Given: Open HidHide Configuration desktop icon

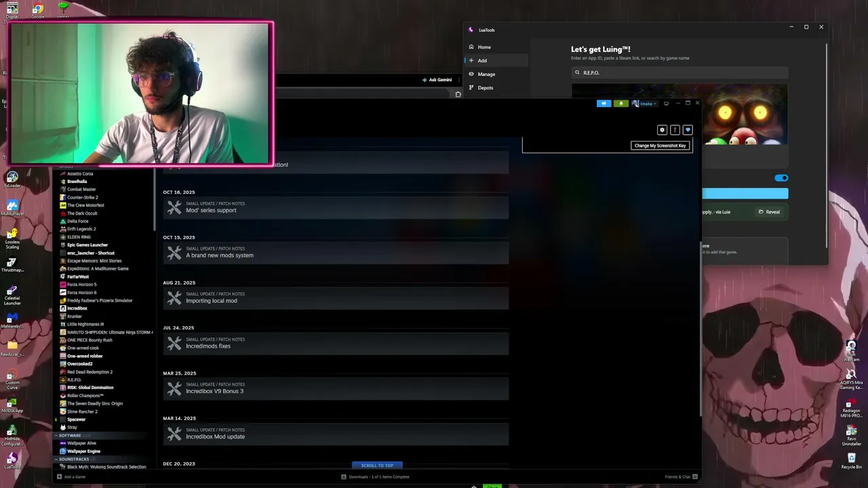Looking at the screenshot, I should click(x=12, y=434).
